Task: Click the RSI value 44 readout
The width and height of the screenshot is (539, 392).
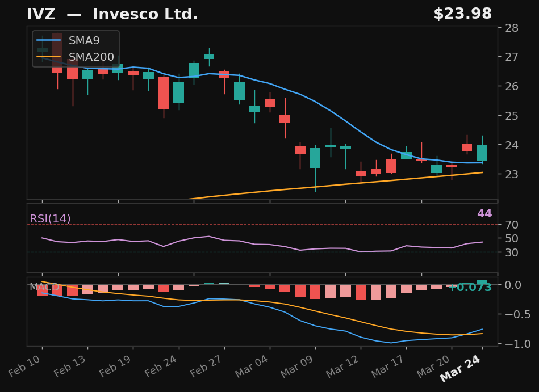Action: point(483,214)
